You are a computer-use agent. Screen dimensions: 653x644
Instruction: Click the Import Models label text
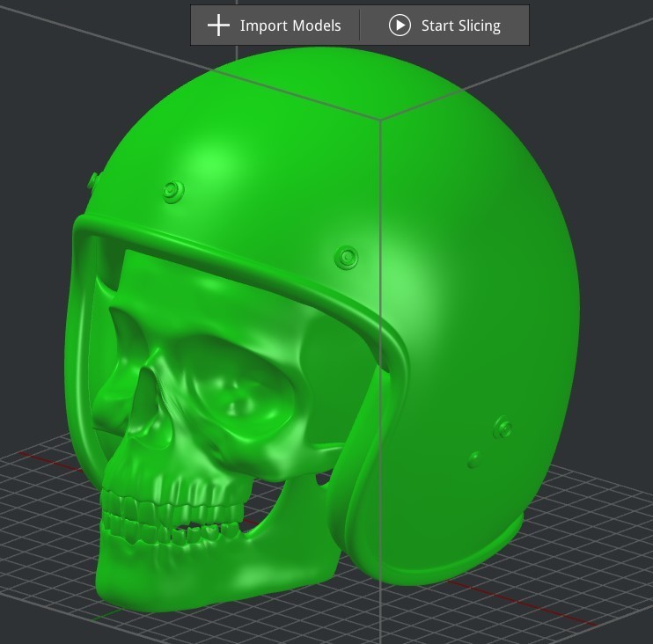coord(290,26)
